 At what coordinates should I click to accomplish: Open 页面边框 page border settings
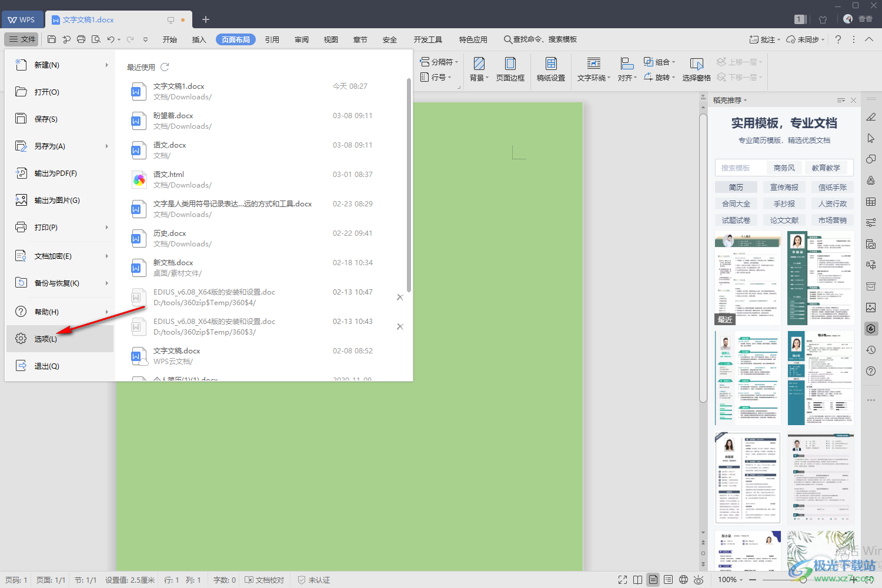pos(510,69)
